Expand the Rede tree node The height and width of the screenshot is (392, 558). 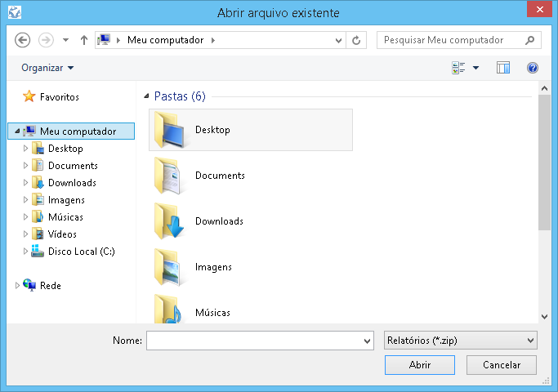pyautogui.click(x=17, y=285)
